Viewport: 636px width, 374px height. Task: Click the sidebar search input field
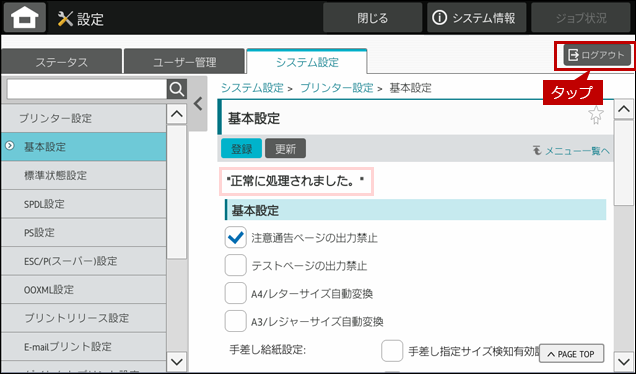pyautogui.click(x=87, y=89)
